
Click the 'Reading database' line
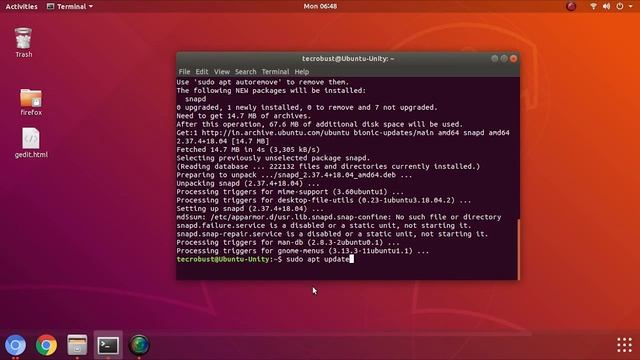click(x=328, y=167)
